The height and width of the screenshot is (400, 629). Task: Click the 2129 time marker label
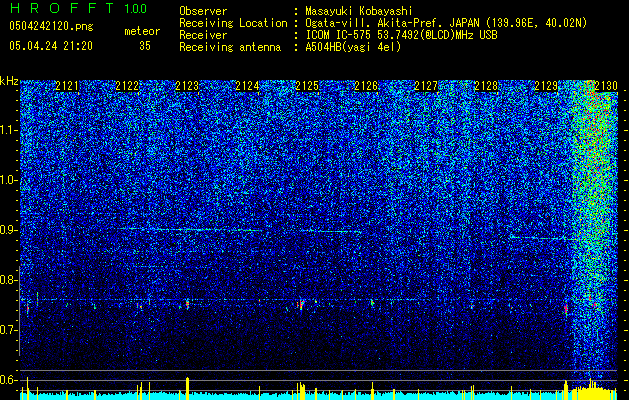pos(546,86)
